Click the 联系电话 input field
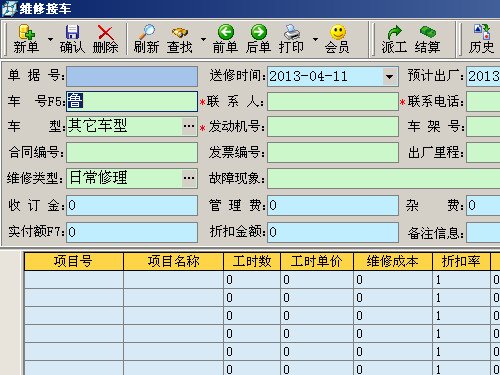Screen dimensions: 500x375 coord(483,102)
